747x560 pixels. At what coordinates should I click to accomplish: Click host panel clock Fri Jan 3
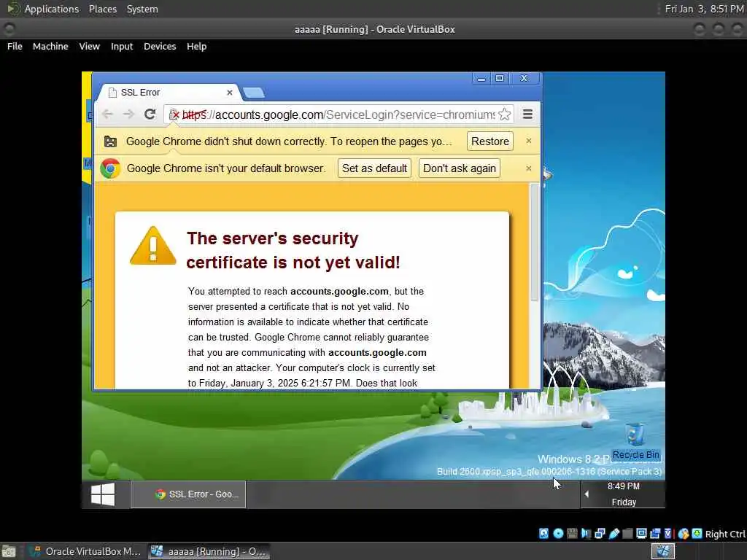(x=704, y=9)
